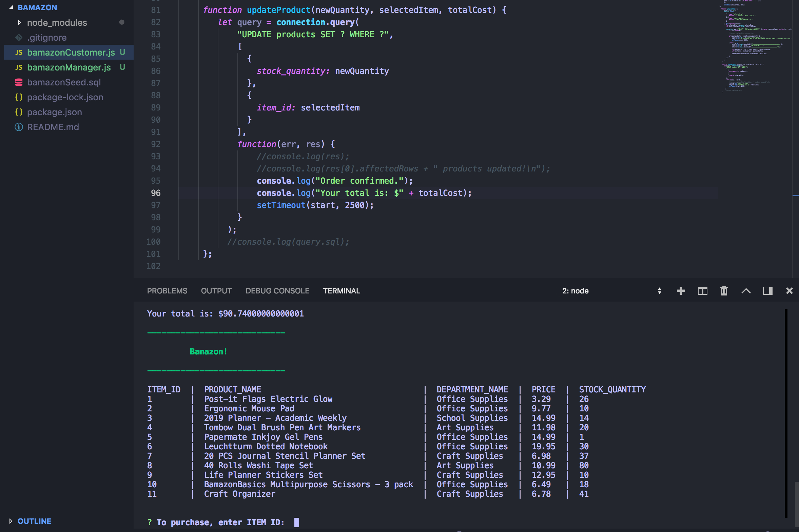Place cursor on 'updateProduct' function name
The image size is (799, 532).
click(x=278, y=10)
